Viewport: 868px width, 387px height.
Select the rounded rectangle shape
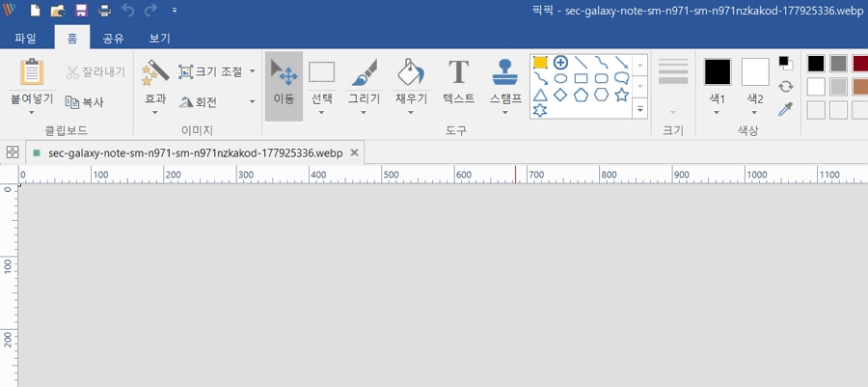tap(601, 78)
